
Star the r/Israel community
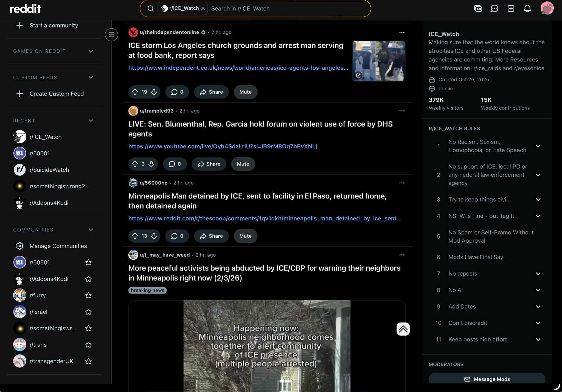click(88, 312)
